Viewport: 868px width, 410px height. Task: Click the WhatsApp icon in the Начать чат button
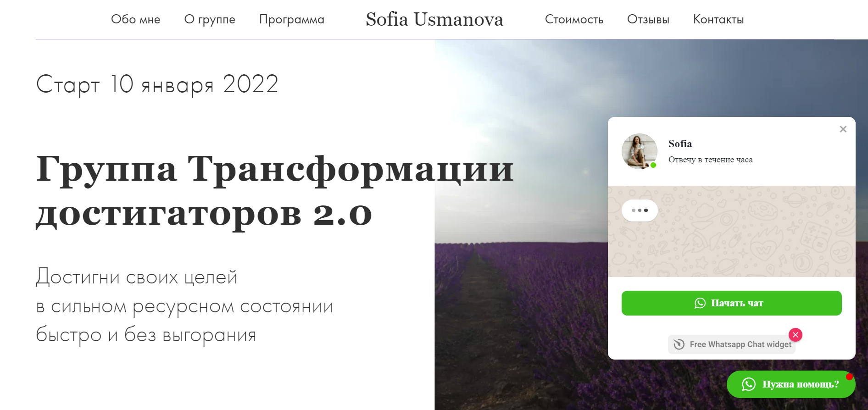click(x=700, y=303)
